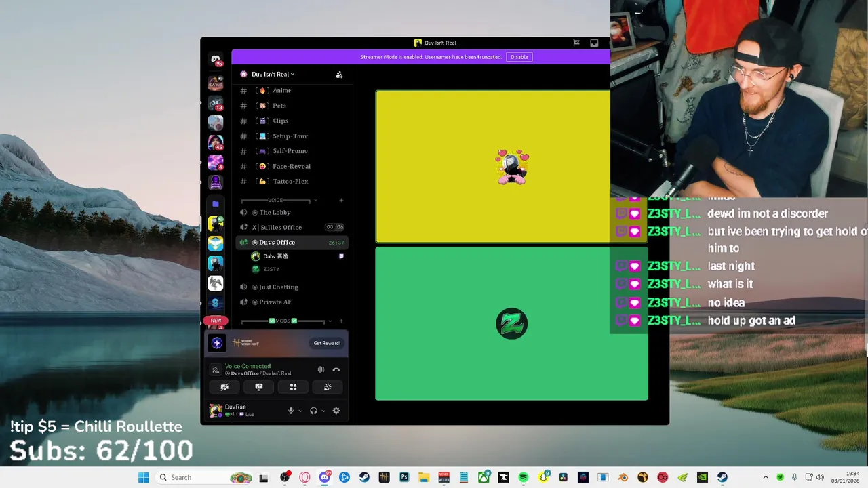The width and height of the screenshot is (868, 488).
Task: Open the blue cube server icon
Action: tap(216, 243)
